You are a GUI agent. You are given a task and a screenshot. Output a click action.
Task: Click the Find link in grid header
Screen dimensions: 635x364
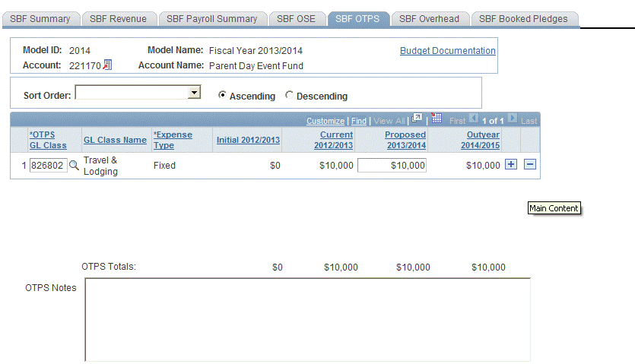point(358,121)
